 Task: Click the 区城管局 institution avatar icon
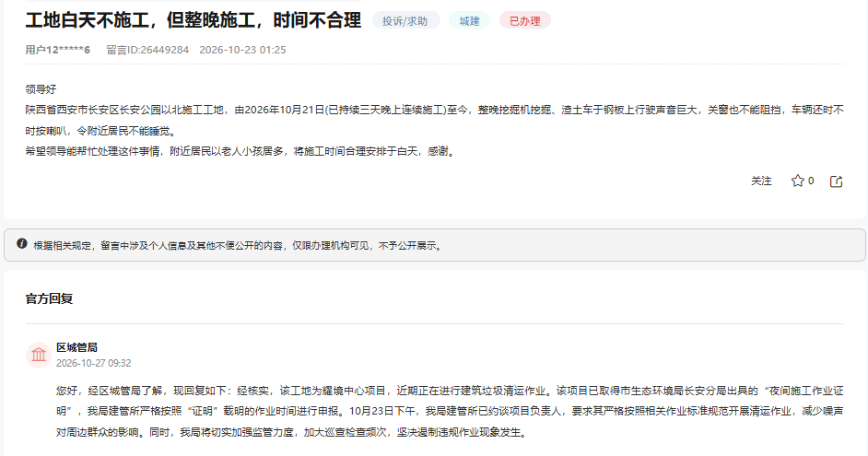pyautogui.click(x=38, y=355)
